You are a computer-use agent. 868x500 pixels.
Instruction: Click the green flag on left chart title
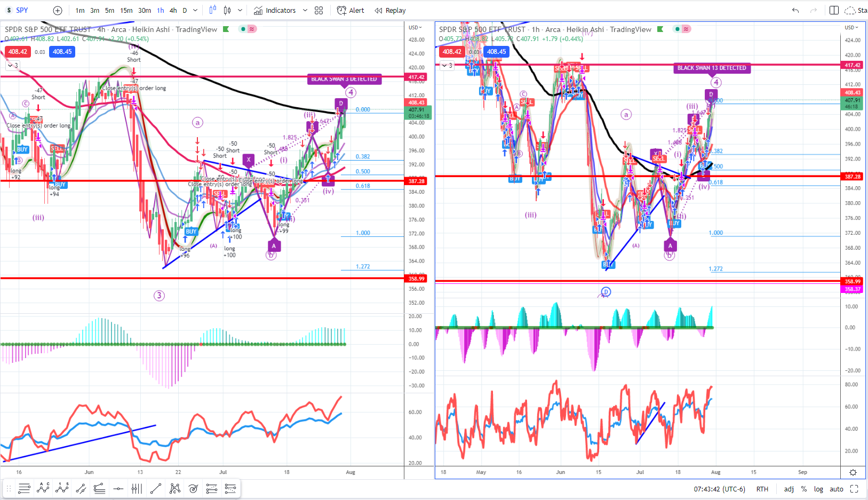click(x=226, y=29)
